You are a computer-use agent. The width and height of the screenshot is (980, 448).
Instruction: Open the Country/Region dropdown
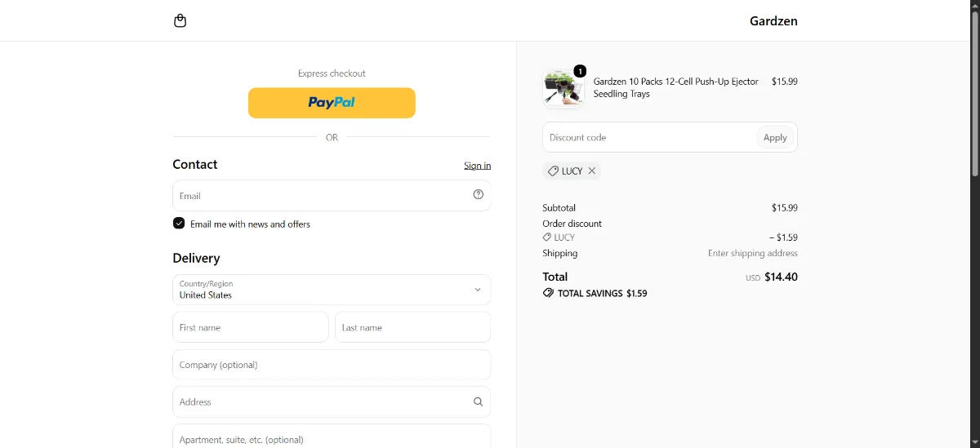[x=332, y=290]
